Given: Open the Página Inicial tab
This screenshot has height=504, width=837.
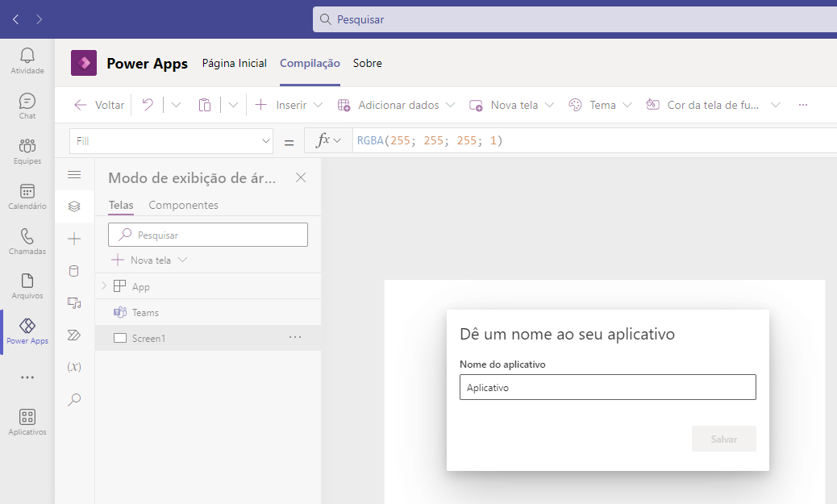Looking at the screenshot, I should [235, 63].
